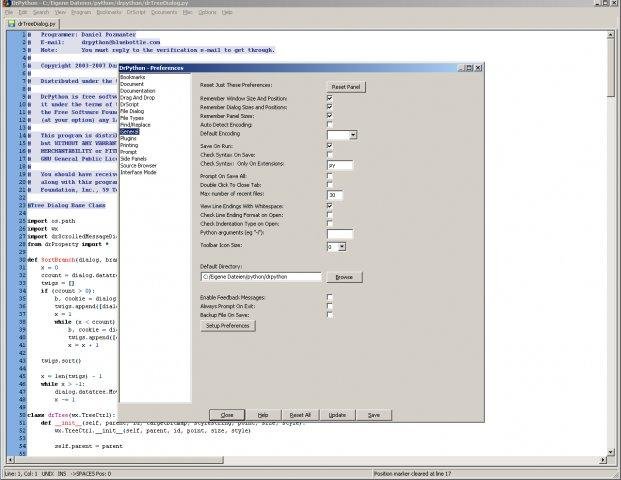The width and height of the screenshot is (621, 480).
Task: Select File Dialog preferences
Action: tap(132, 111)
